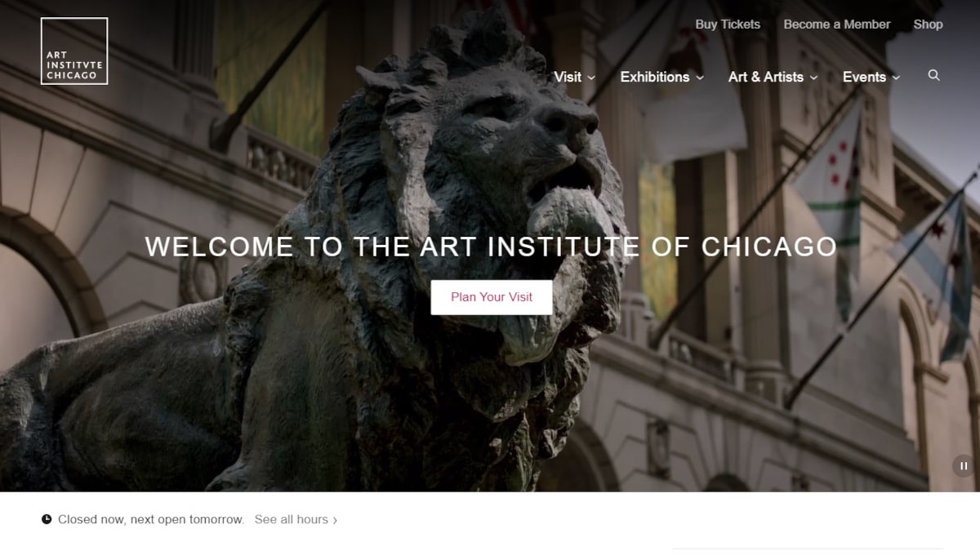Screen dimensions: 980x560
Task: Click the Closed now status text
Action: click(x=151, y=519)
